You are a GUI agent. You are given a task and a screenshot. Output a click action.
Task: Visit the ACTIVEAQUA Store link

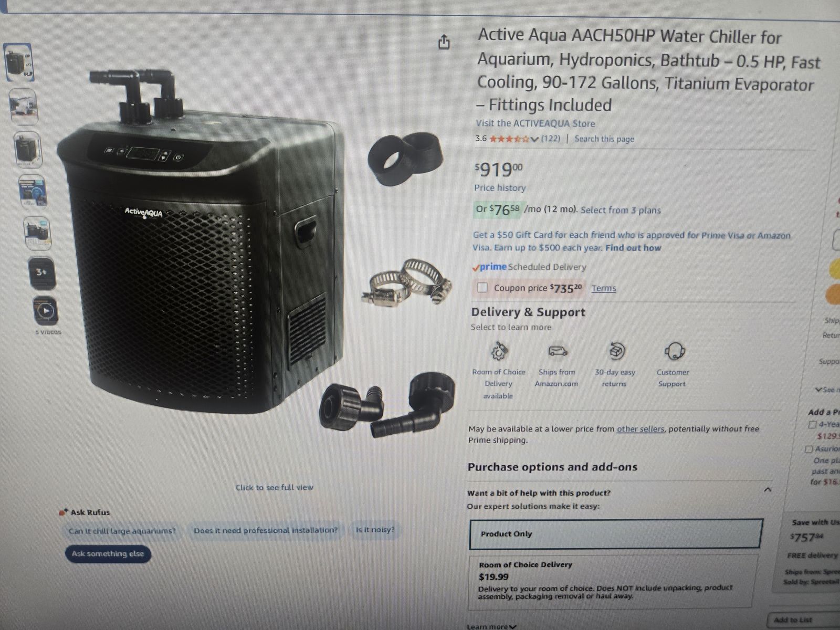point(535,123)
